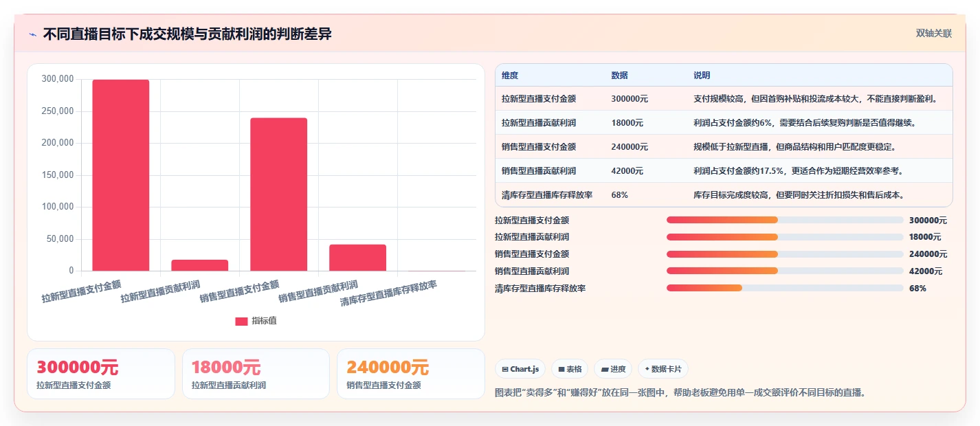Image resolution: width=980 pixels, height=426 pixels.
Task: Click the 数据 column header
Action: click(619, 75)
